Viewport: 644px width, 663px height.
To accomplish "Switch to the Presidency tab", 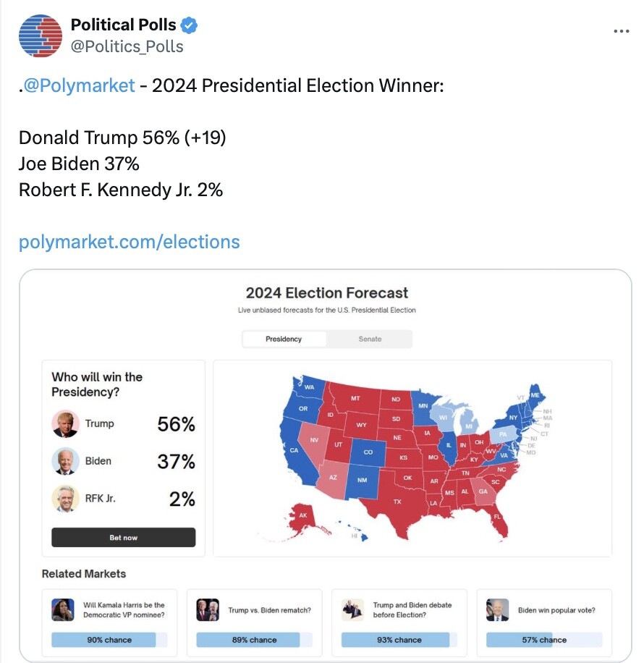I will (284, 339).
